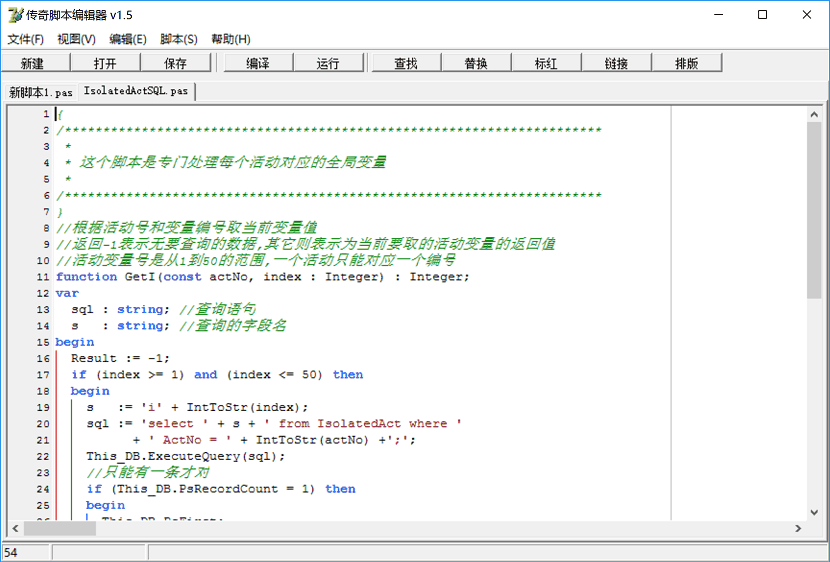Click the app icon in title bar
This screenshot has width=830, height=562.
[14, 15]
